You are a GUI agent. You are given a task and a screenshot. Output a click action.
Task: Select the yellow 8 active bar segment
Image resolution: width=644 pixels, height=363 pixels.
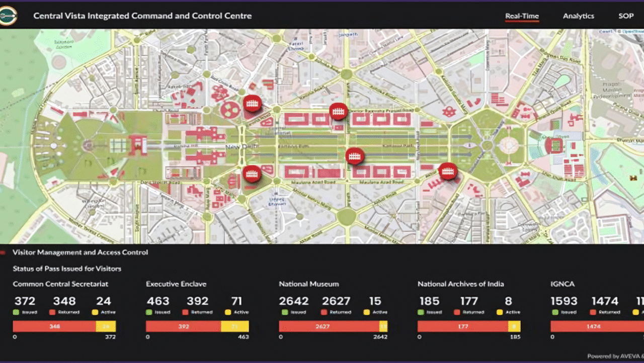[514, 326]
